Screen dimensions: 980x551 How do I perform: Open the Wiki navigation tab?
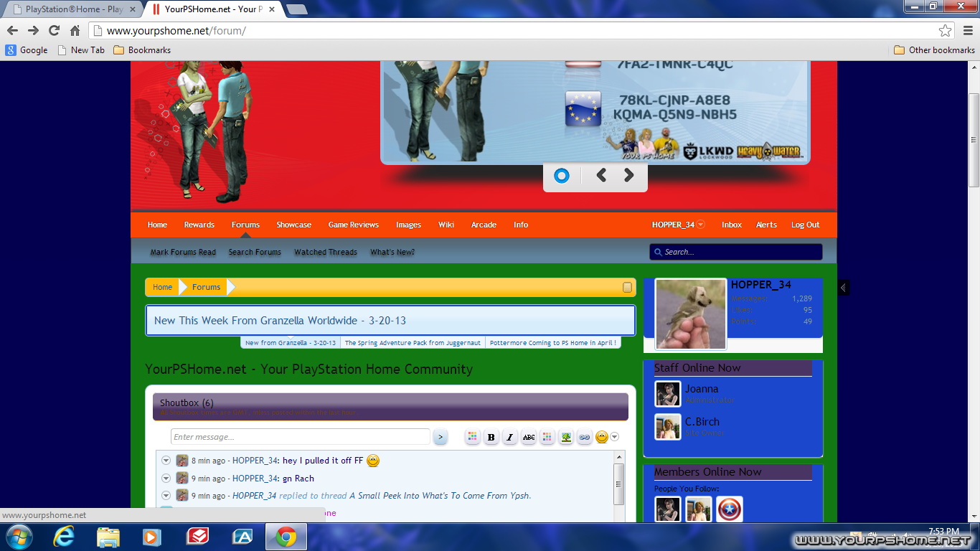[x=446, y=225]
